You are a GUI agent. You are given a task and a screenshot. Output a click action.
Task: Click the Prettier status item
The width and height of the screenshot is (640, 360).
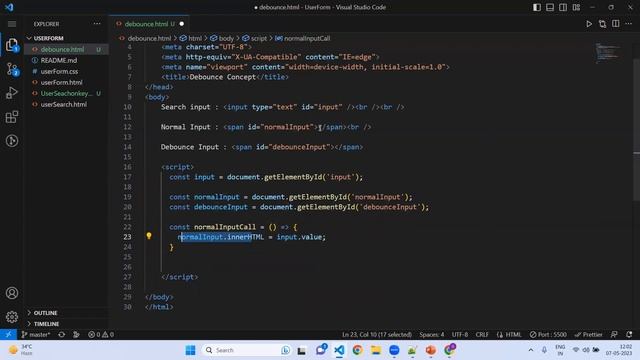click(x=588, y=335)
